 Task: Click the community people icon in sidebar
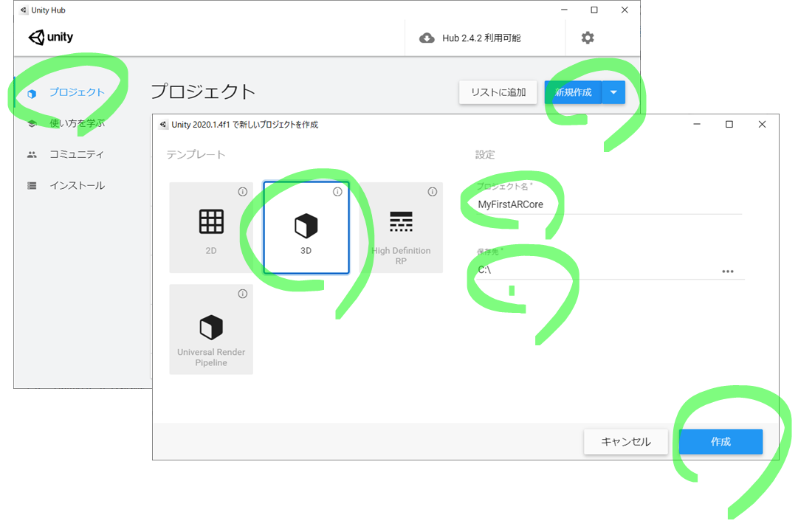point(32,155)
